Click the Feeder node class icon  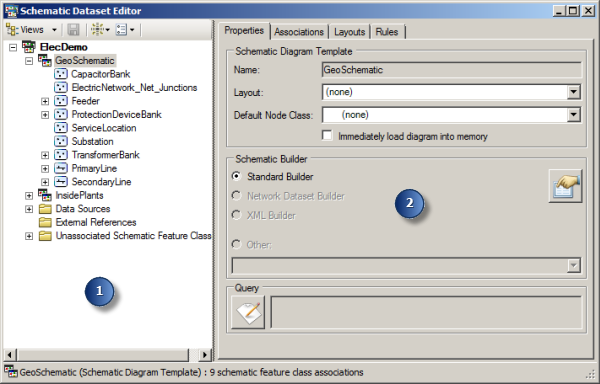click(60, 101)
